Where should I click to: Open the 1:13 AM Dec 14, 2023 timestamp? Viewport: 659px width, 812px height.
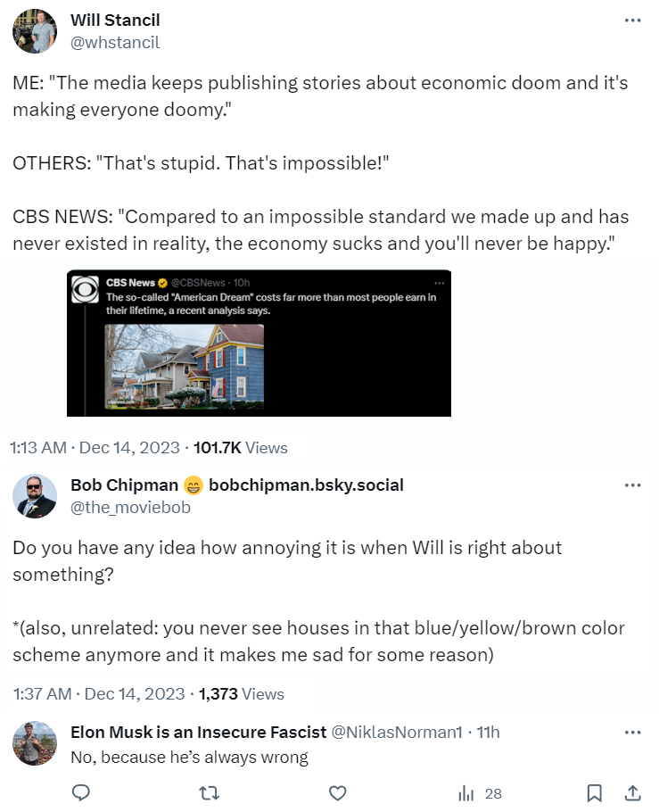95,447
